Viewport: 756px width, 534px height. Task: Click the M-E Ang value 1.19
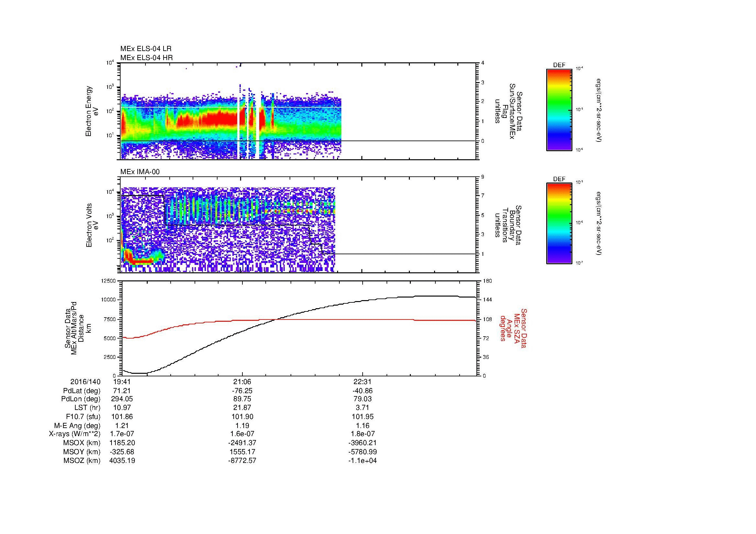coord(242,425)
